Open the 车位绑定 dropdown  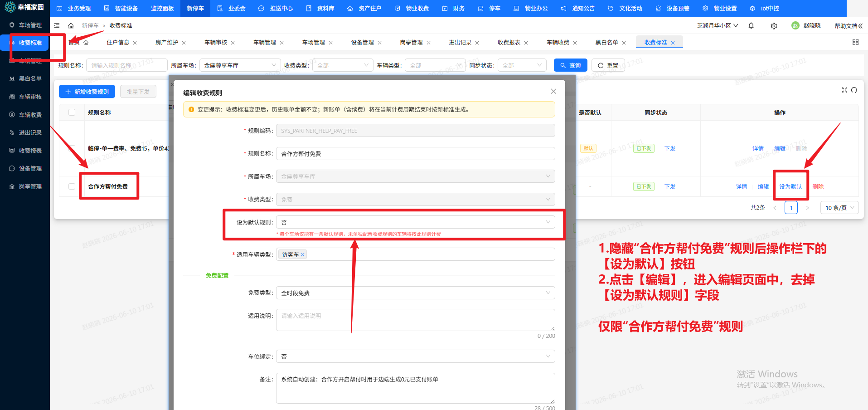(415, 356)
